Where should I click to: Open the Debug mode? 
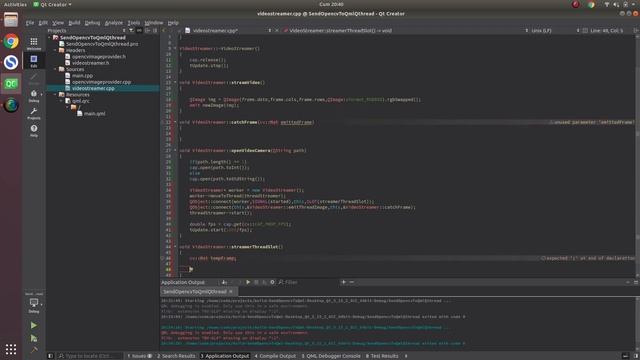[x=34, y=96]
